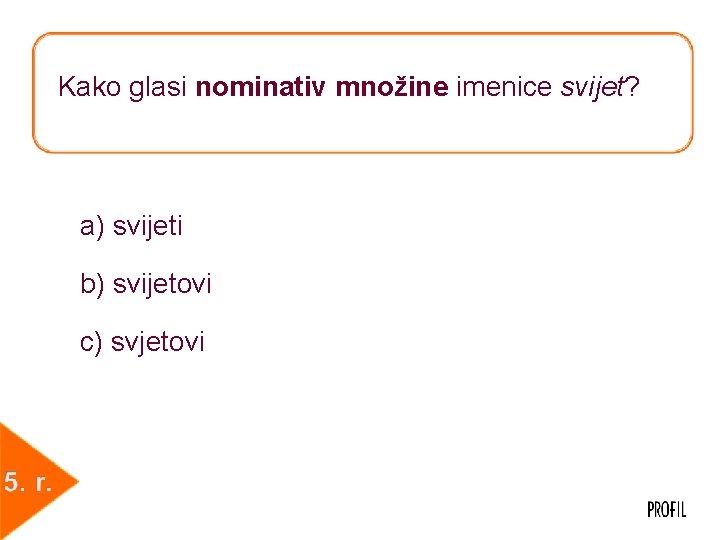This screenshot has width=720, height=540.
Task: Click the bold word 'nominativ'
Action: 261,88
